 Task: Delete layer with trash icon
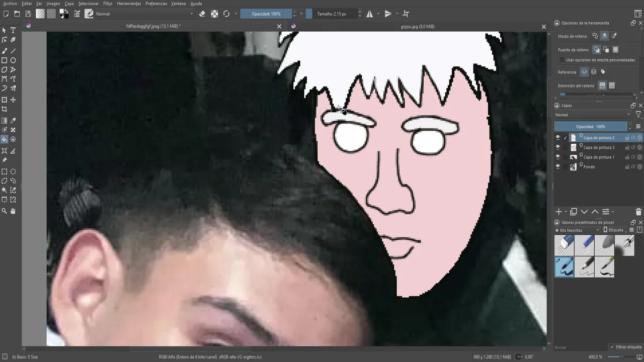(638, 212)
